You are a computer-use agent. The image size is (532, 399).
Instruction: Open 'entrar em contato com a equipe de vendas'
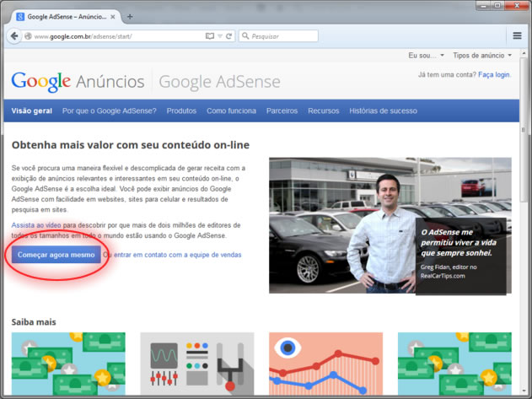click(x=177, y=255)
